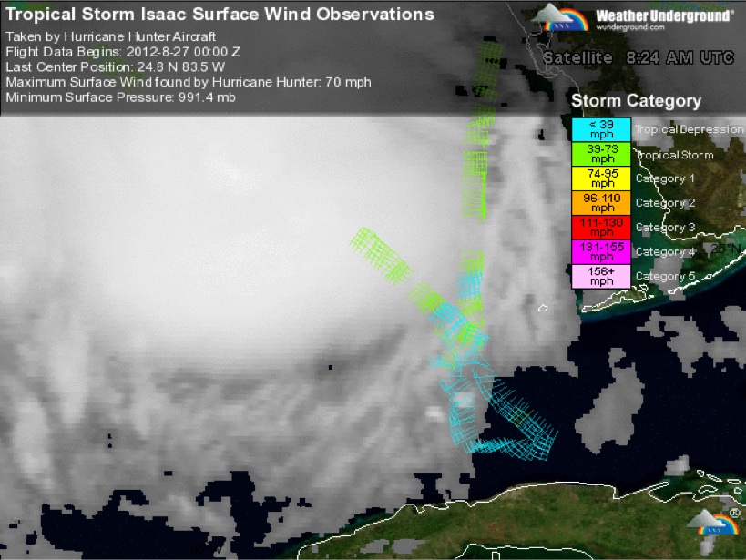Pick the yellow '74-95 mph' swatch
Image resolution: width=746 pixels, height=560 pixels.
[600, 178]
